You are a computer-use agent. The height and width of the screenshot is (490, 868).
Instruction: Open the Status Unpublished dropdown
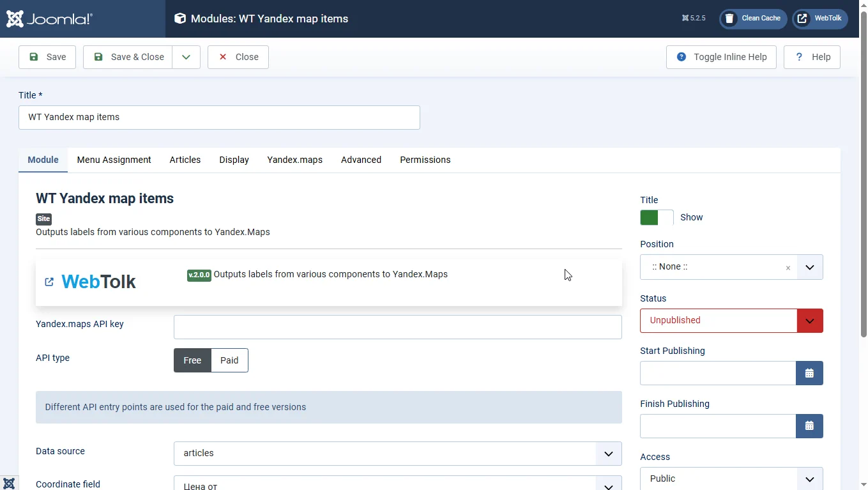(x=731, y=321)
